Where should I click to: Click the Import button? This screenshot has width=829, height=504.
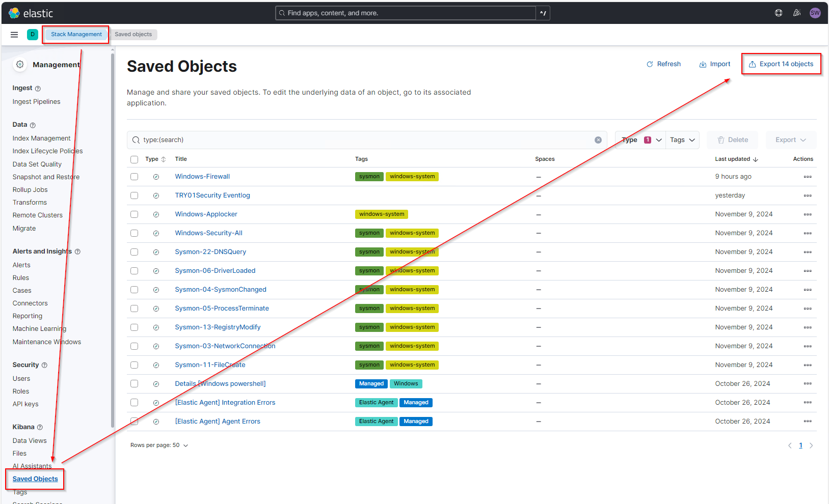point(715,64)
